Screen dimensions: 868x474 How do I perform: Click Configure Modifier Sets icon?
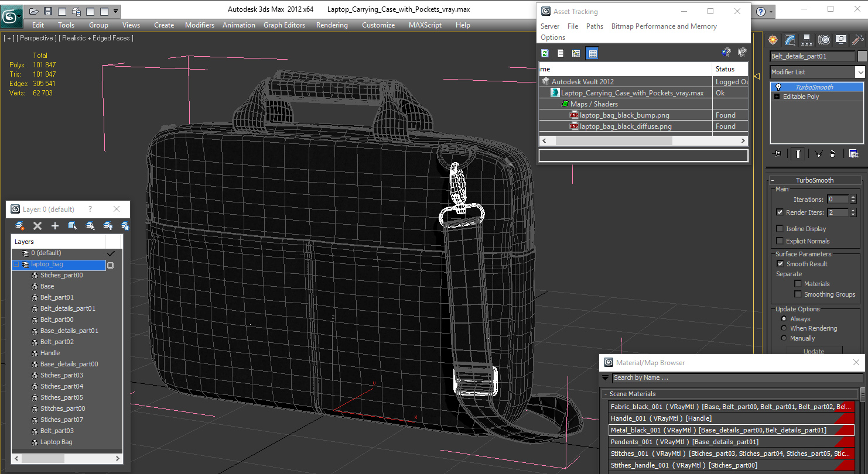coord(853,154)
